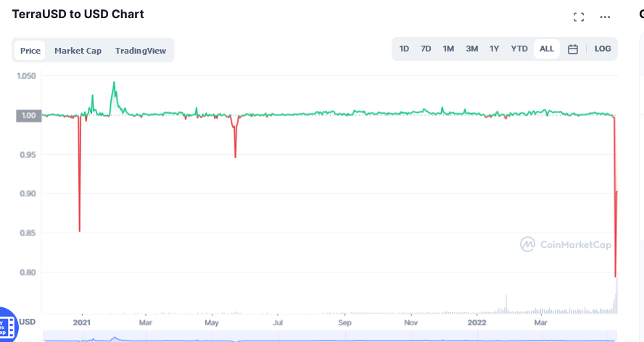
Task: Click the late-2020 red dip to 0.85
Action: (x=80, y=231)
